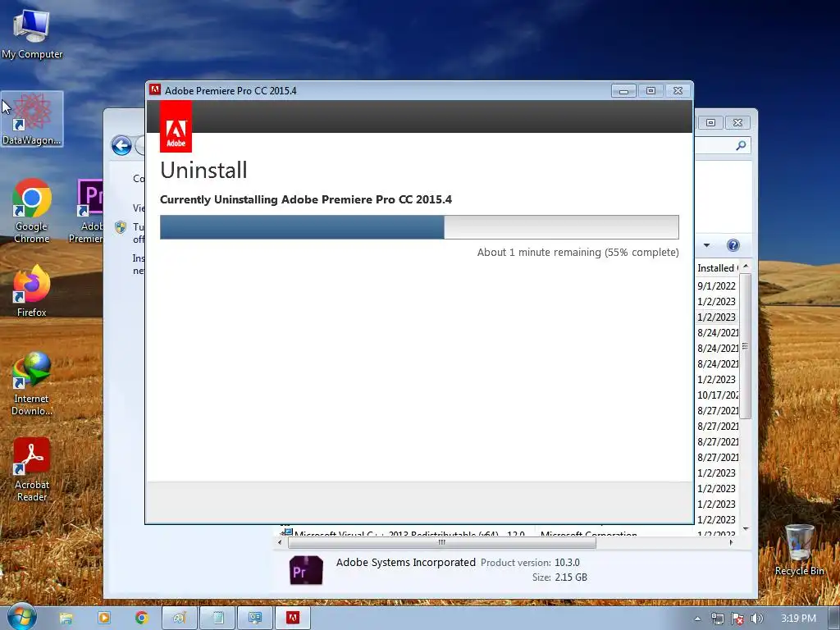Expand the view options dropdown arrow in Programs window

[706, 245]
